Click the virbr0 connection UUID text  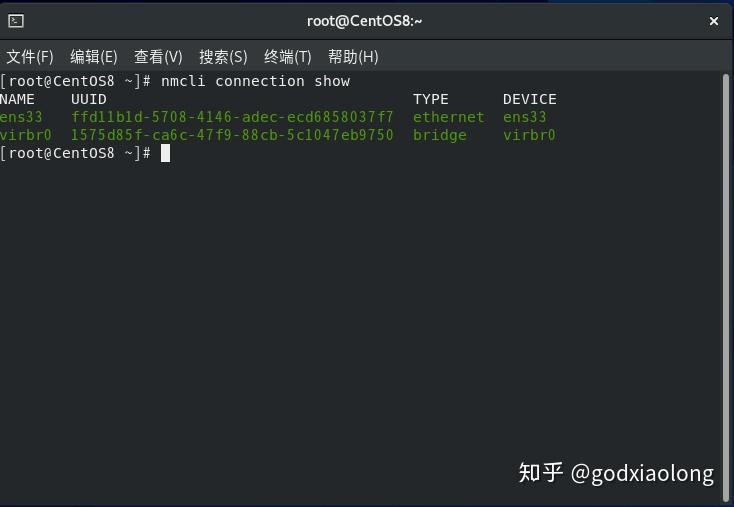(232, 135)
